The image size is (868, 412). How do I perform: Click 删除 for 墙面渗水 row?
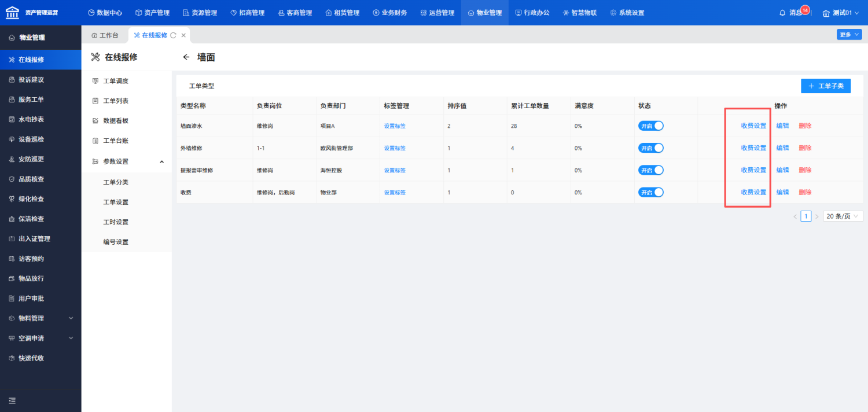pos(805,126)
